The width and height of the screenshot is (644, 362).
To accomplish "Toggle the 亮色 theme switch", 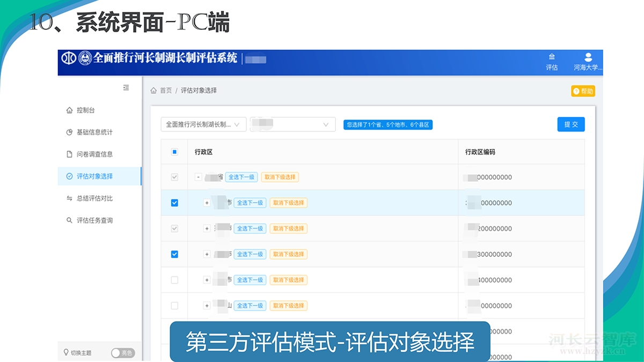I will click(x=122, y=353).
